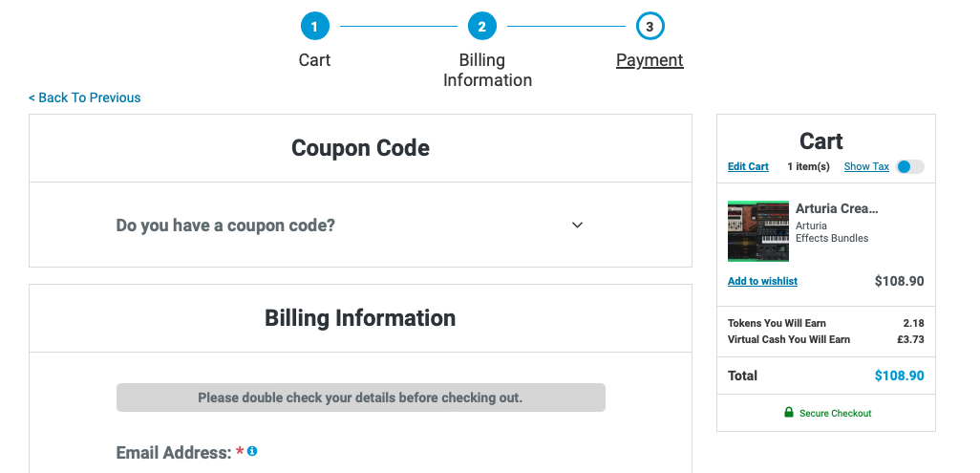Click the 'double check your details' notice banner
This screenshot has width=980, height=473.
tap(361, 398)
